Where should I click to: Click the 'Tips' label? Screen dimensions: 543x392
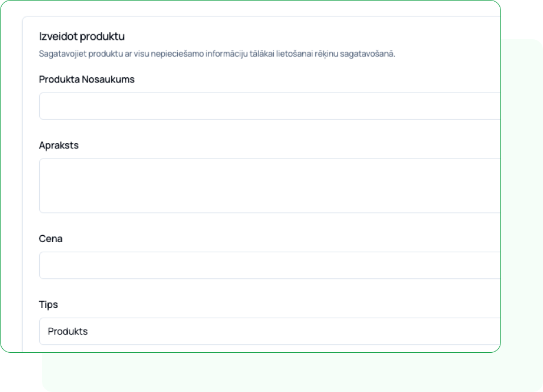(x=48, y=305)
